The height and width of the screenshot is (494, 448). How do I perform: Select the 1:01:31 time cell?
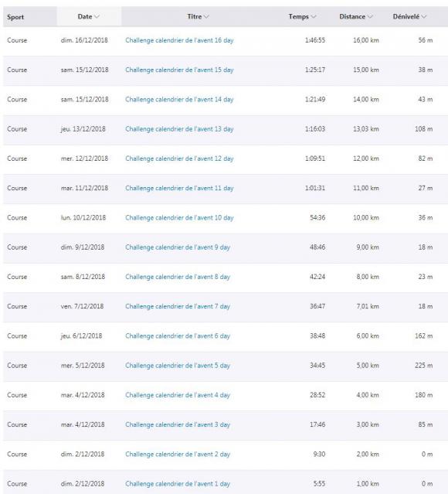315,188
